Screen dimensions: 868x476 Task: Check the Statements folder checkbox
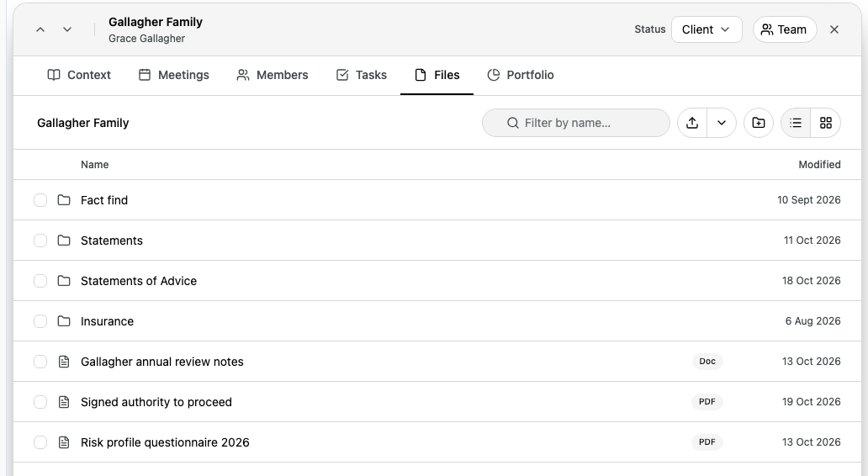tap(40, 241)
